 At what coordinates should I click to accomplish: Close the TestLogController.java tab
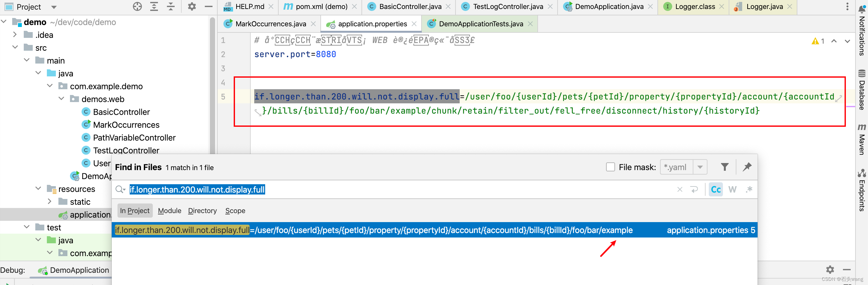point(550,6)
